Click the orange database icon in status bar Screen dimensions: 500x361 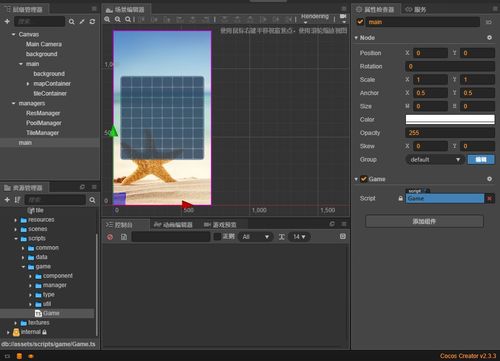(x=19, y=356)
